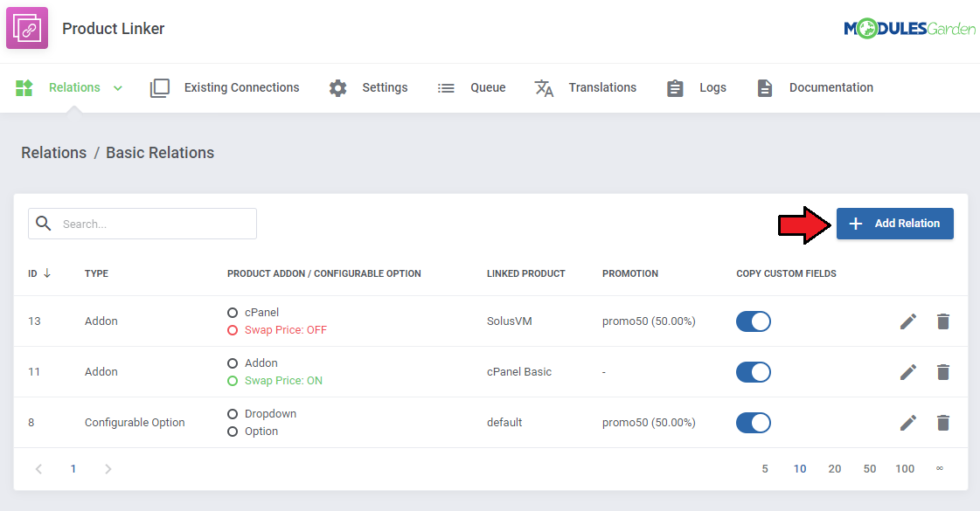
Task: Sort by PROMOTION column header
Action: pos(630,273)
